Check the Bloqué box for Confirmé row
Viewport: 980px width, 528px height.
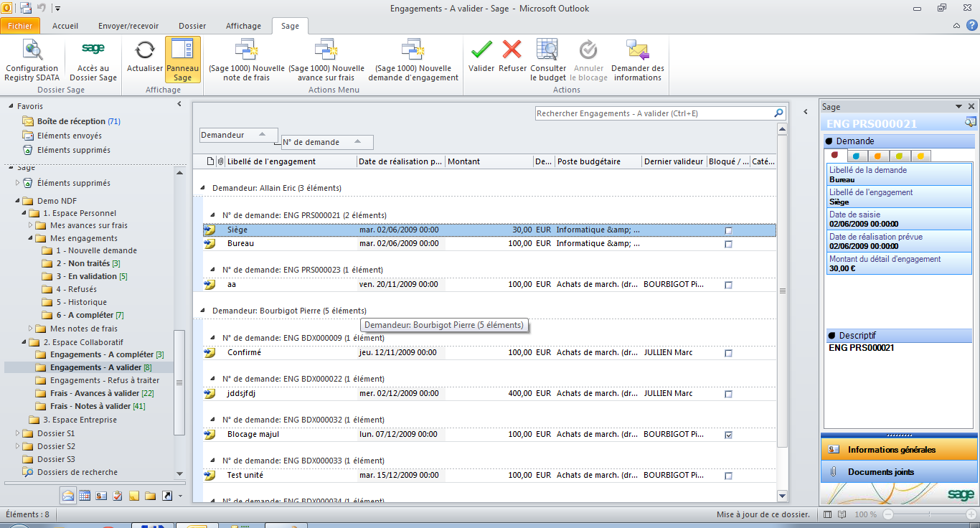(728, 353)
